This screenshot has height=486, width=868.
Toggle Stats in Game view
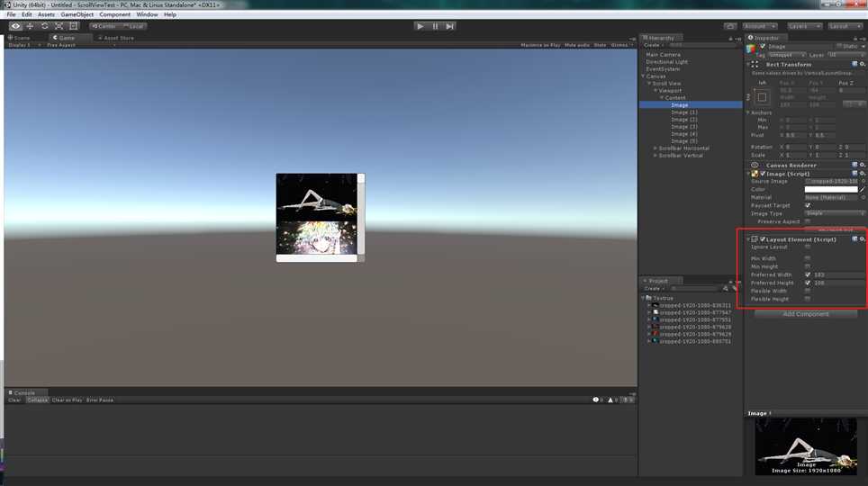point(600,45)
